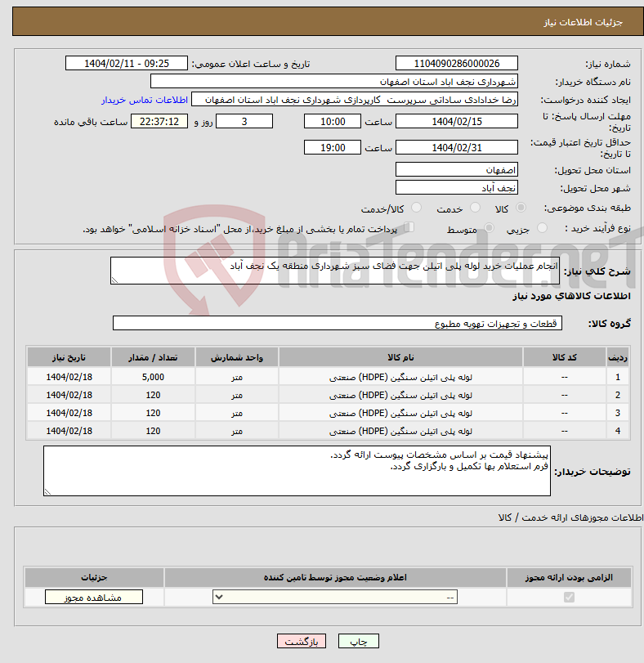Click the response deadline hour field 10:00

pos(333,121)
